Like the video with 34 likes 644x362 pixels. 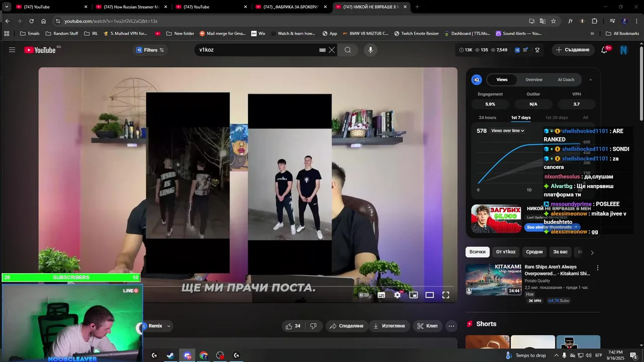click(293, 326)
